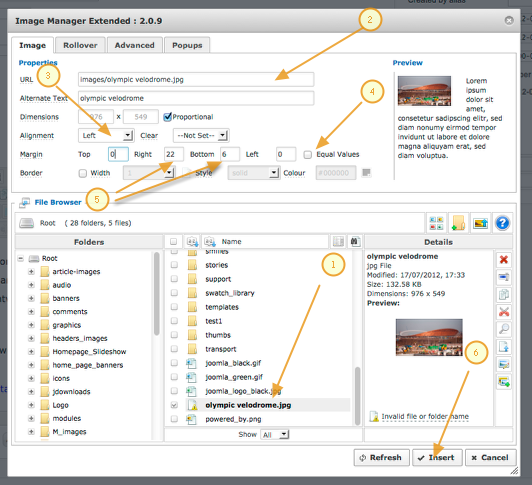Uncheck the olympic velodrome.jpg checkbox
Viewport: 532px width, 485px height.
[x=174, y=405]
